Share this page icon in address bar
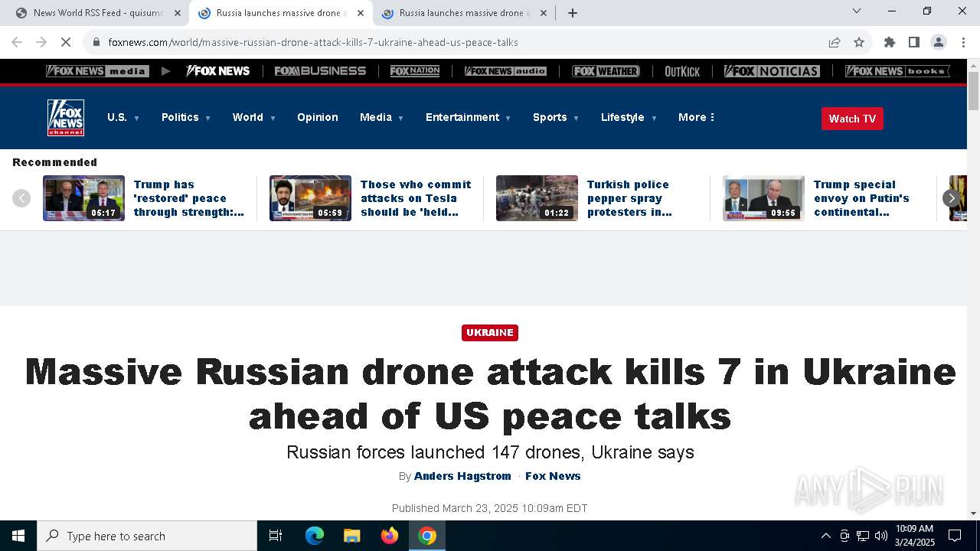980x551 pixels. (x=835, y=42)
